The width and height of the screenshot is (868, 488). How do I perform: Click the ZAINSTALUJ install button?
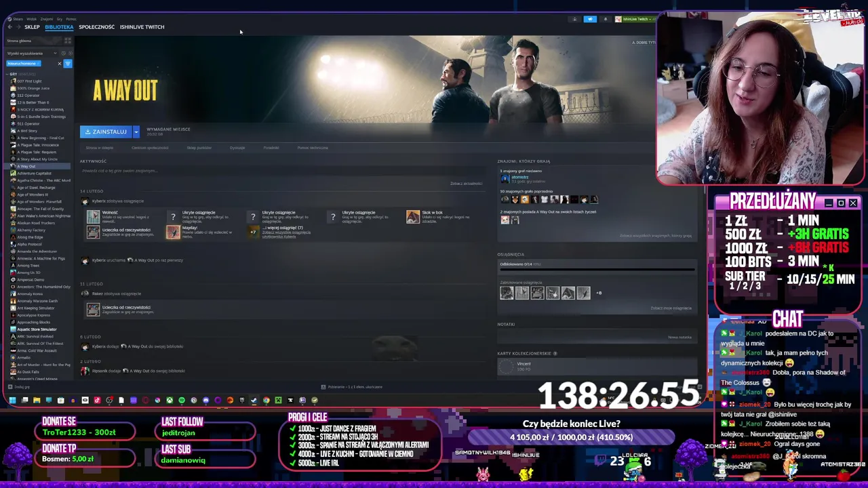[x=106, y=131]
